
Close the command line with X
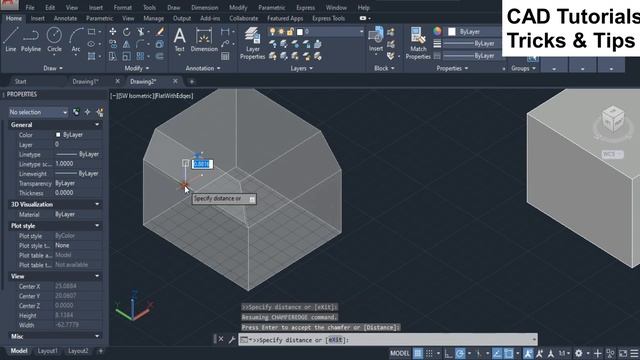point(220,340)
